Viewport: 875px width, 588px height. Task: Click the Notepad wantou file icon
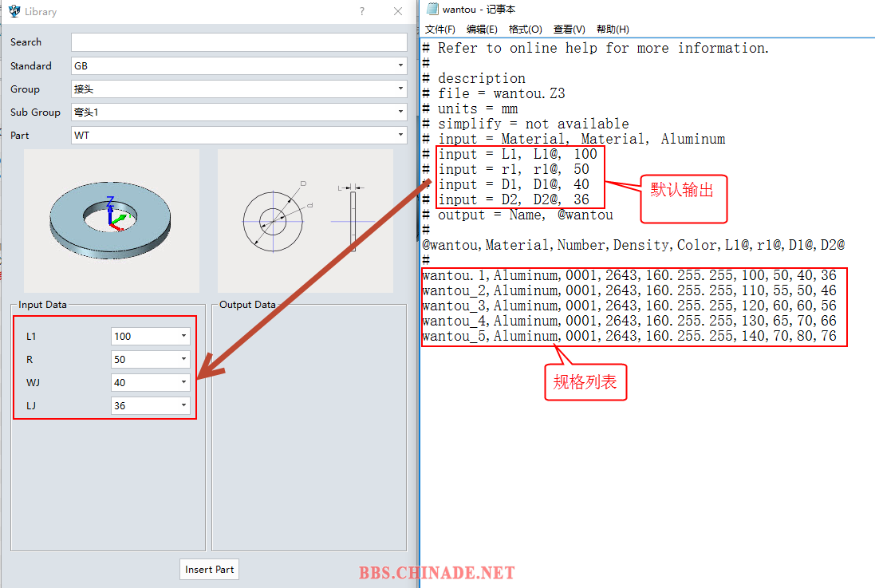(x=432, y=9)
